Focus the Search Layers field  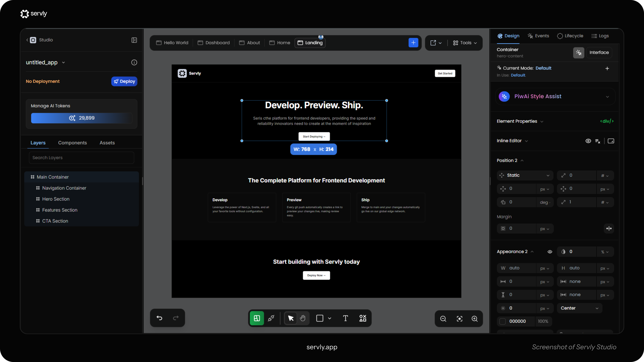[82, 158]
